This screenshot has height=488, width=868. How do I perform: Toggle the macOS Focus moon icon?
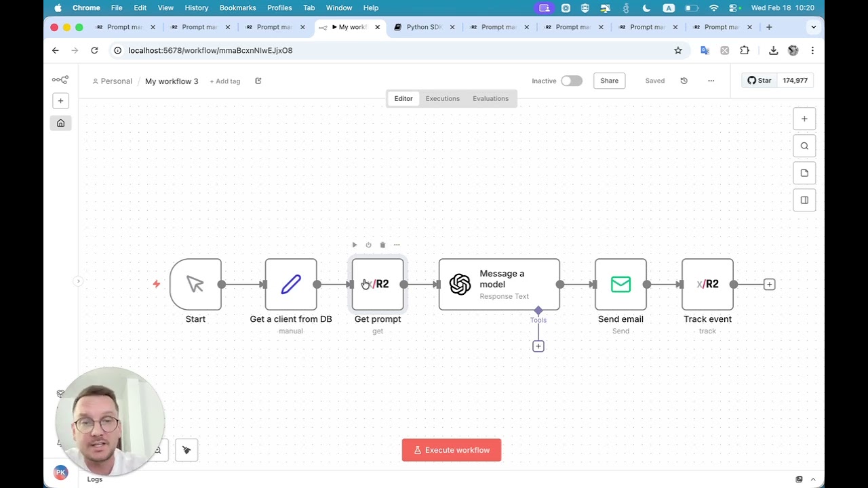click(x=646, y=8)
